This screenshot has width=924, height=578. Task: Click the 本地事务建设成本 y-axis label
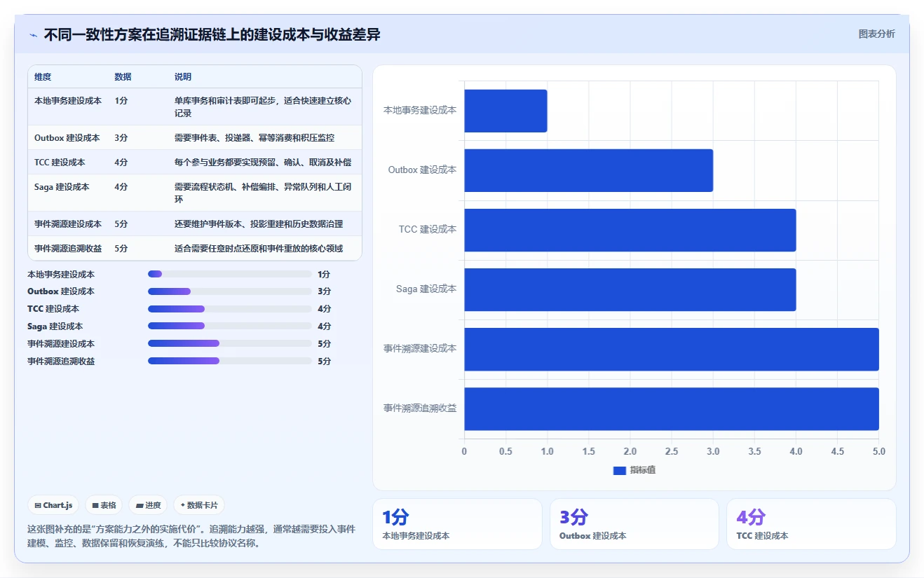420,111
